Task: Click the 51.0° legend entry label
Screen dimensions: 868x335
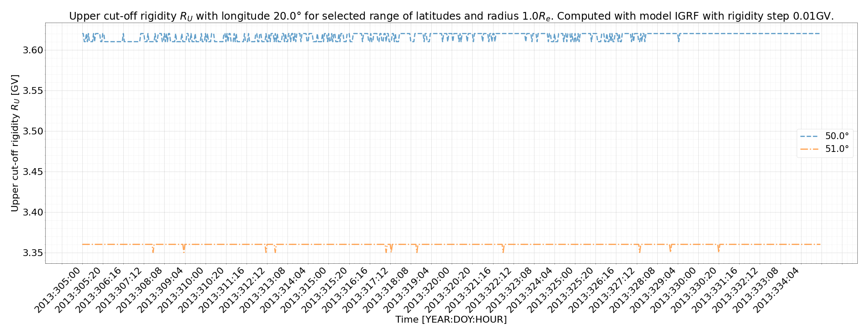Action: [x=837, y=149]
